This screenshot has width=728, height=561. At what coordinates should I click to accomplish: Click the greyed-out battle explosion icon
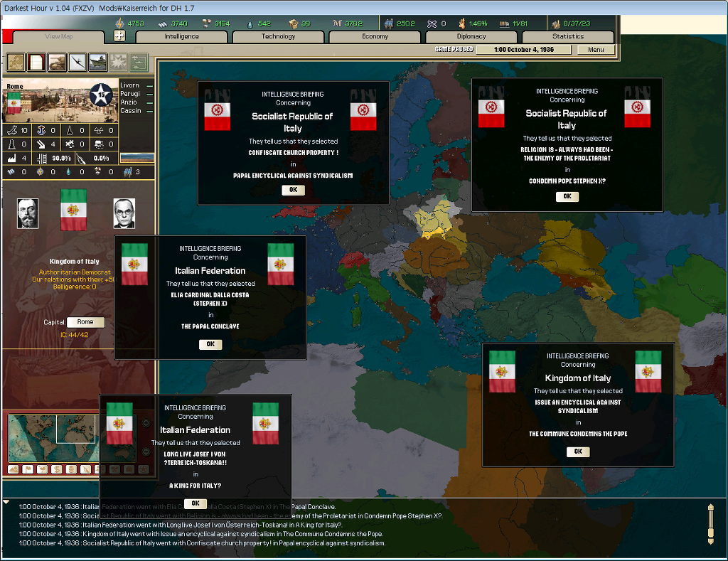pyautogui.click(x=119, y=63)
